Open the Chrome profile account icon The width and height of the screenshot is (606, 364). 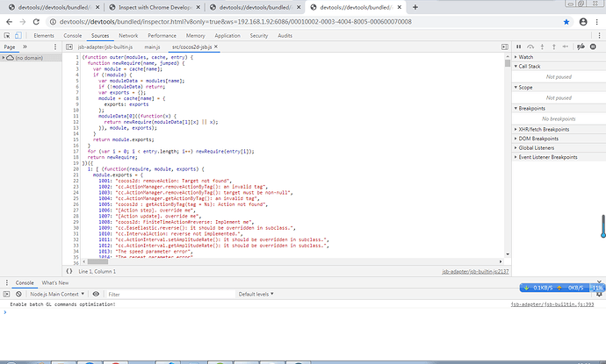tap(583, 22)
